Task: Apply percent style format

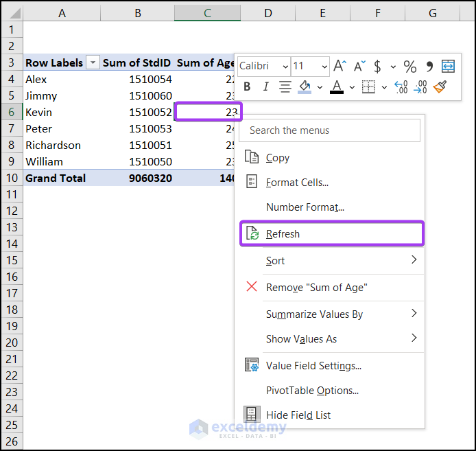Action: point(409,67)
